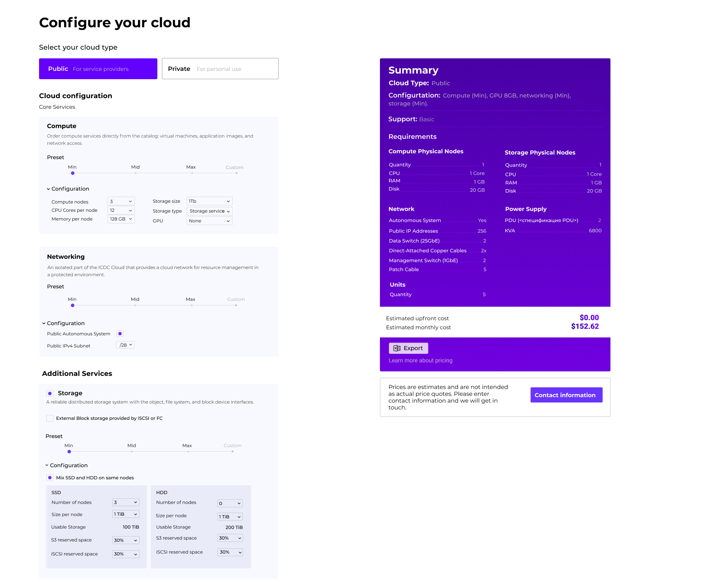The height and width of the screenshot is (582, 728).
Task: Select the Public cloud type tab
Action: coord(98,69)
